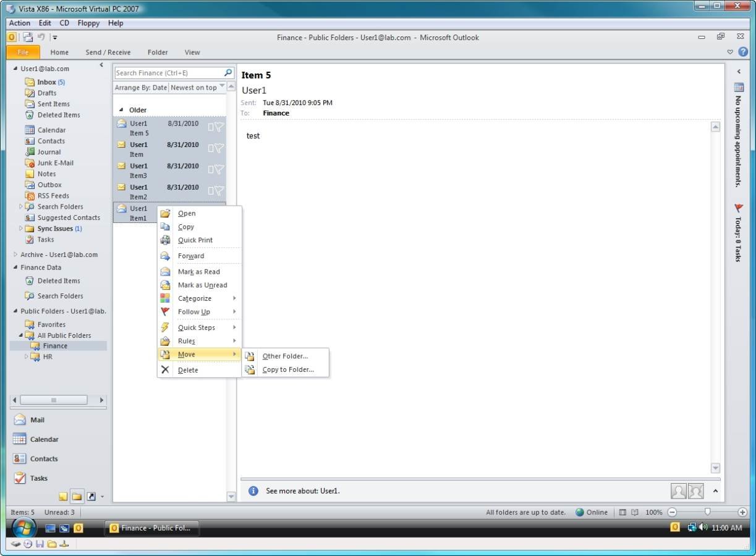Click the zoom slider in status bar
The height and width of the screenshot is (556, 756).
click(707, 512)
